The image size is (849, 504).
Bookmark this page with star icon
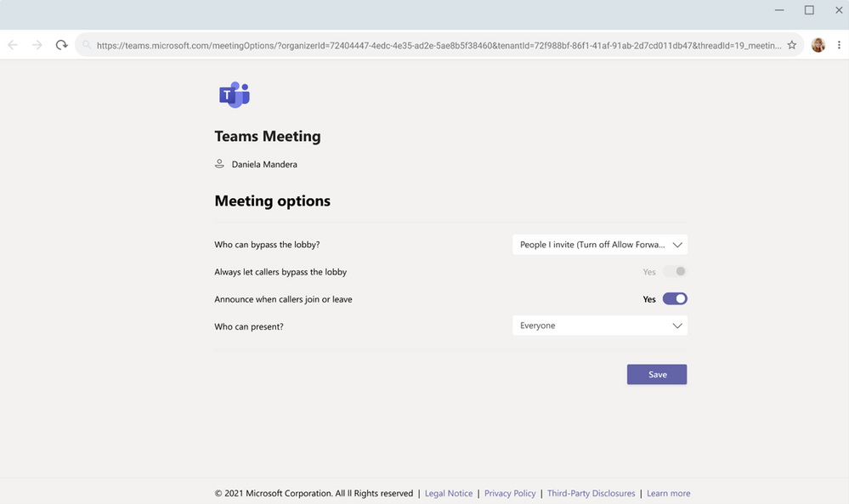(791, 45)
